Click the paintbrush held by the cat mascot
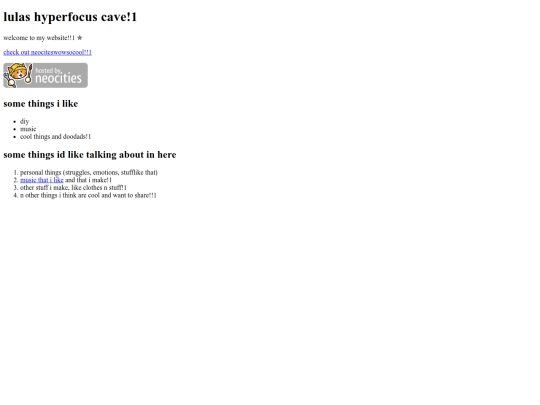This screenshot has width=540, height=405. [30, 73]
